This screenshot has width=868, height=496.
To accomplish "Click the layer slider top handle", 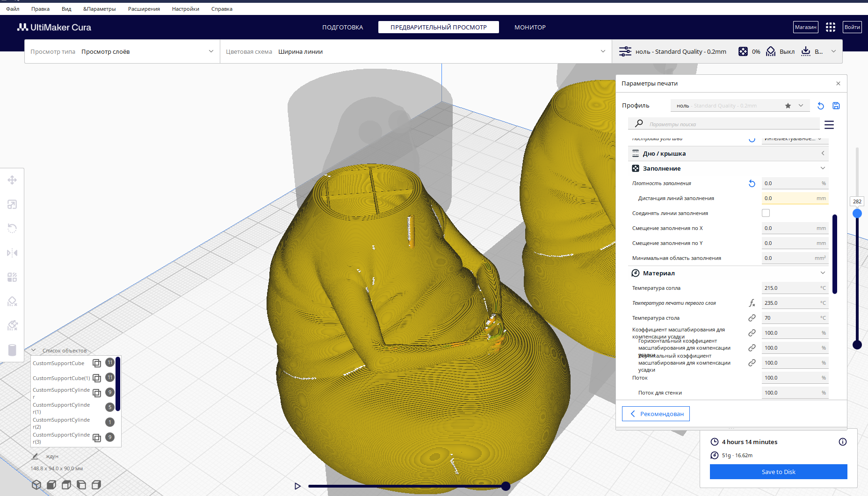I will coord(857,213).
